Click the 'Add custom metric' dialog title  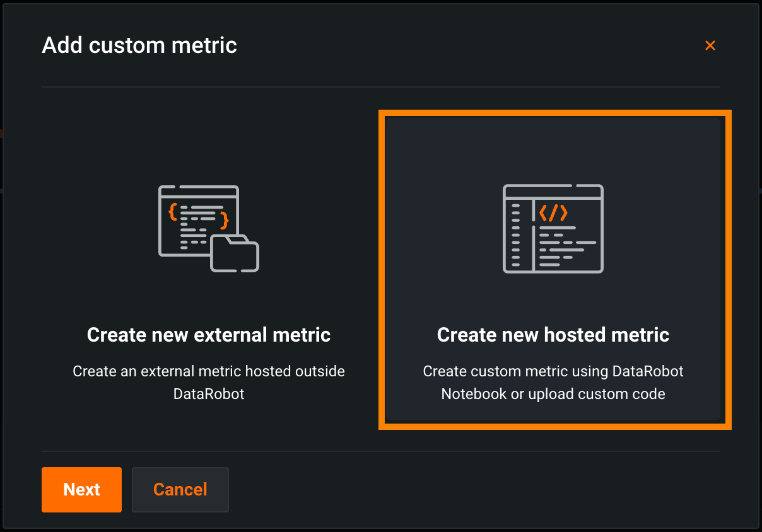(139, 45)
